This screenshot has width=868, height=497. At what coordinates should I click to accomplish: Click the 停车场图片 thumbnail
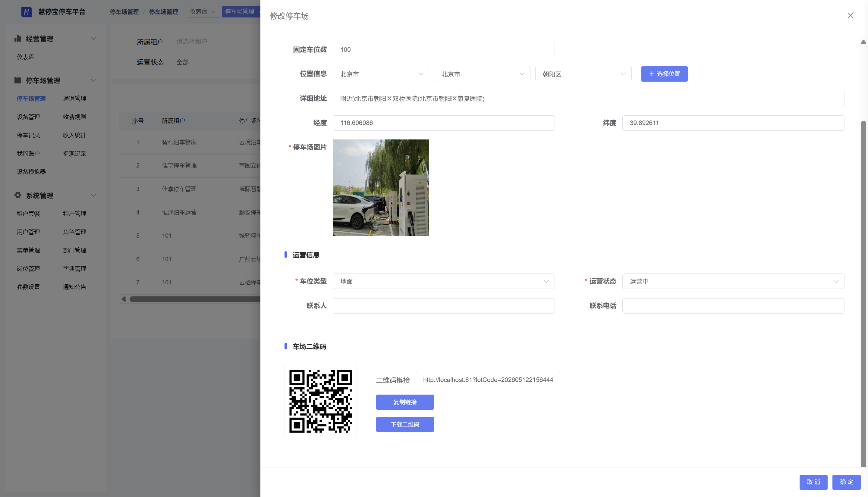[x=381, y=187]
